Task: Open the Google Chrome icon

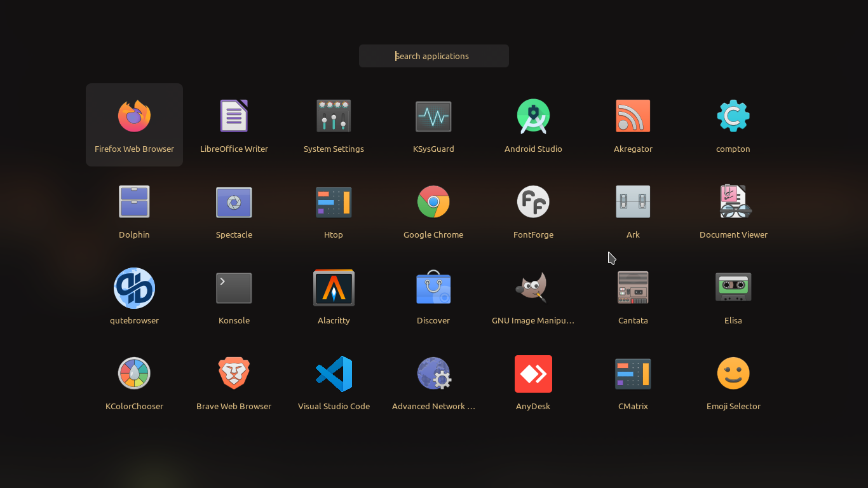Action: 433,202
